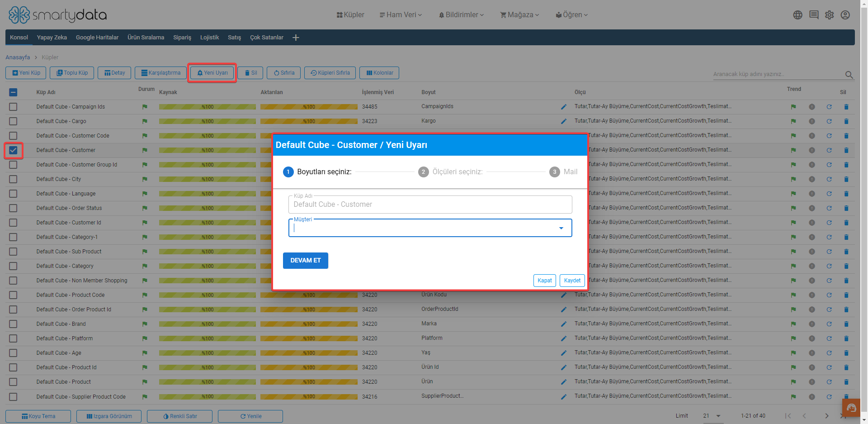Go to previous page arrow
The image size is (868, 424).
pos(804,416)
